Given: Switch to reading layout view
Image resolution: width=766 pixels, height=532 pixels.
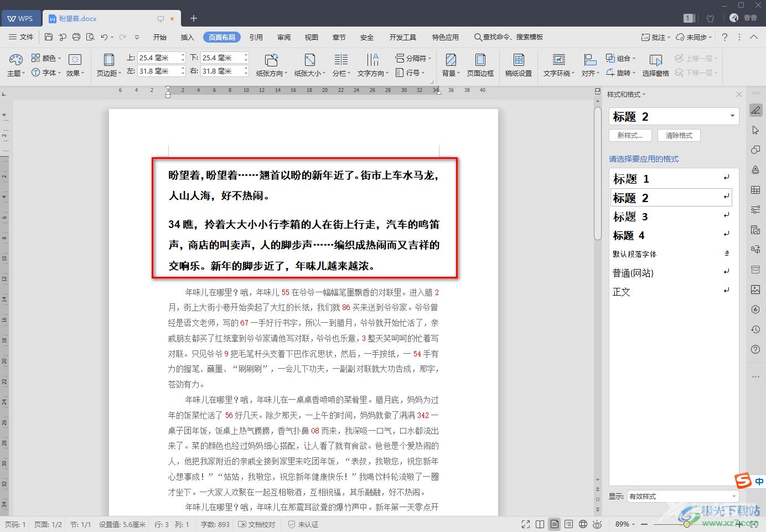Looking at the screenshot, I should (x=540, y=524).
